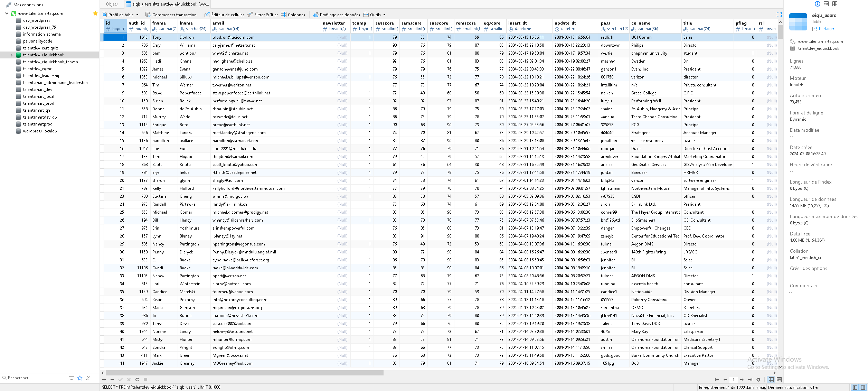Jump to the last page of records
The height and width of the screenshot is (391, 868).
click(750, 380)
